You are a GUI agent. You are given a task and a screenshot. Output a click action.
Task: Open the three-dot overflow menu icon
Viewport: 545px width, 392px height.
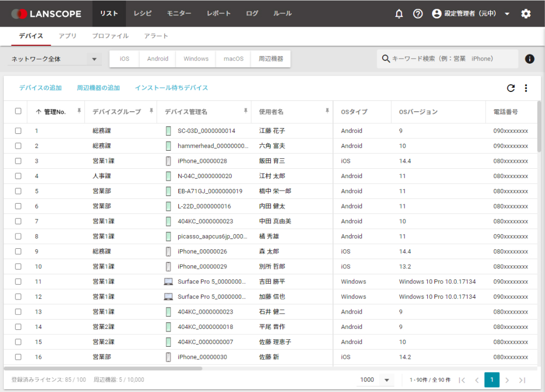(525, 88)
